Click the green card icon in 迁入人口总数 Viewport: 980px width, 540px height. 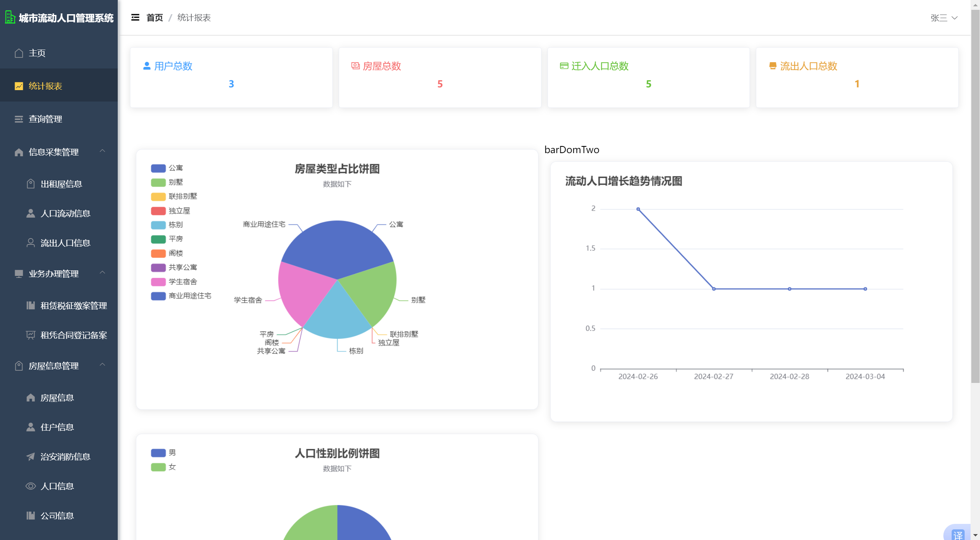point(564,66)
